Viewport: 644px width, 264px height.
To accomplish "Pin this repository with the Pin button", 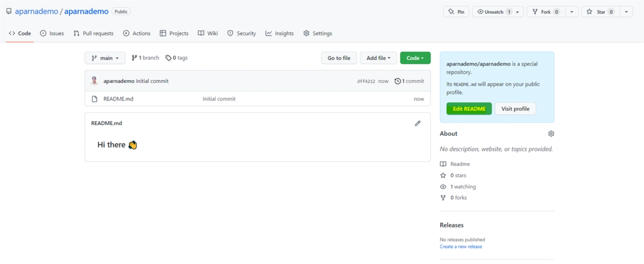I will click(x=456, y=12).
